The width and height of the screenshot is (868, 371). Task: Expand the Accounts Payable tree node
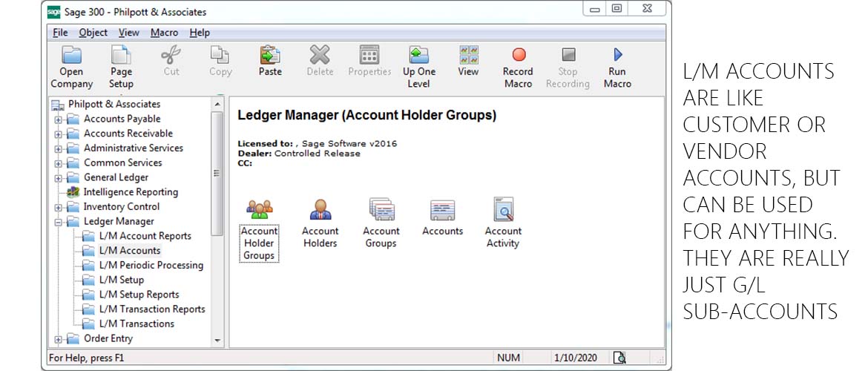pyautogui.click(x=58, y=119)
